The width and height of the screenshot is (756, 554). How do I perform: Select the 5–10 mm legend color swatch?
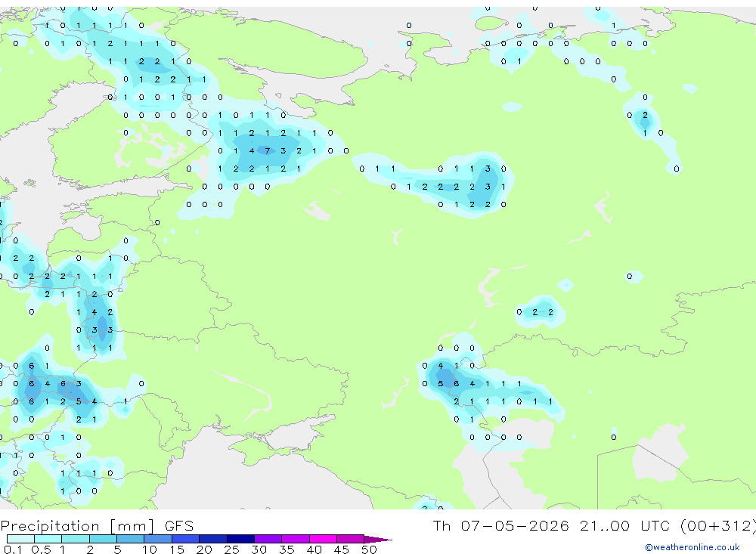pyautogui.click(x=130, y=539)
